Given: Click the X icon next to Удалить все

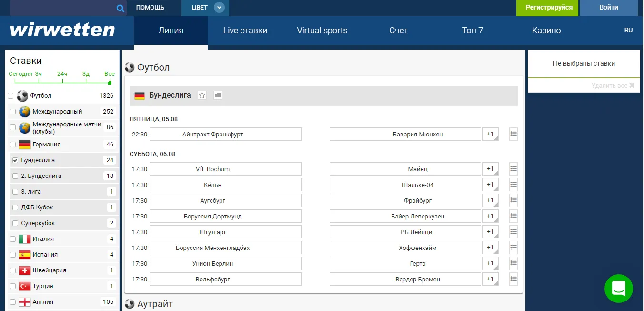Looking at the screenshot, I should pyautogui.click(x=632, y=85).
